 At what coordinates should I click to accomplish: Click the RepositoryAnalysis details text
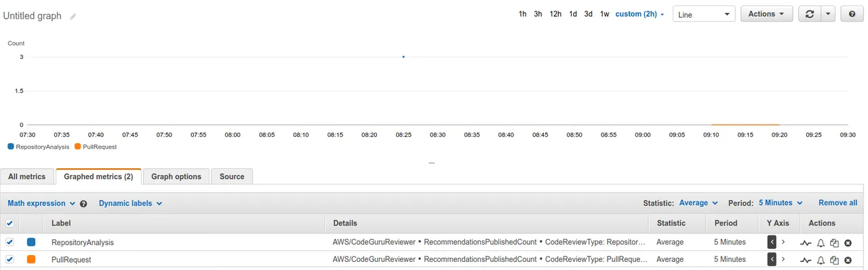tap(490, 242)
